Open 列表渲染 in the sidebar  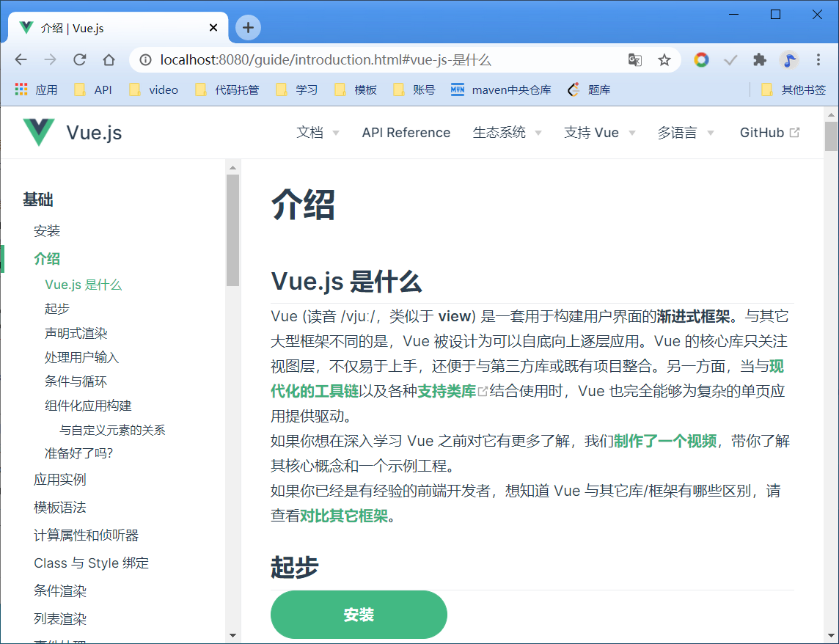tap(60, 618)
